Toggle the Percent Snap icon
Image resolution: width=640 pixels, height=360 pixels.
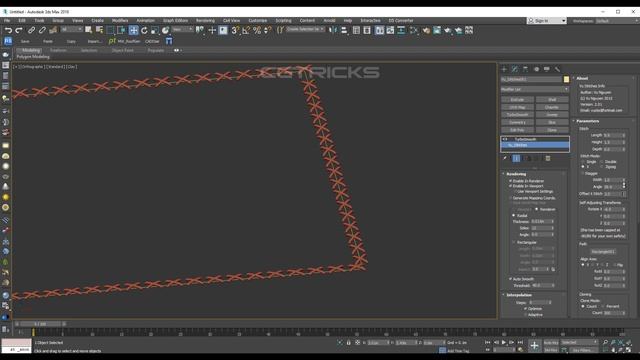pyautogui.click(x=257, y=30)
